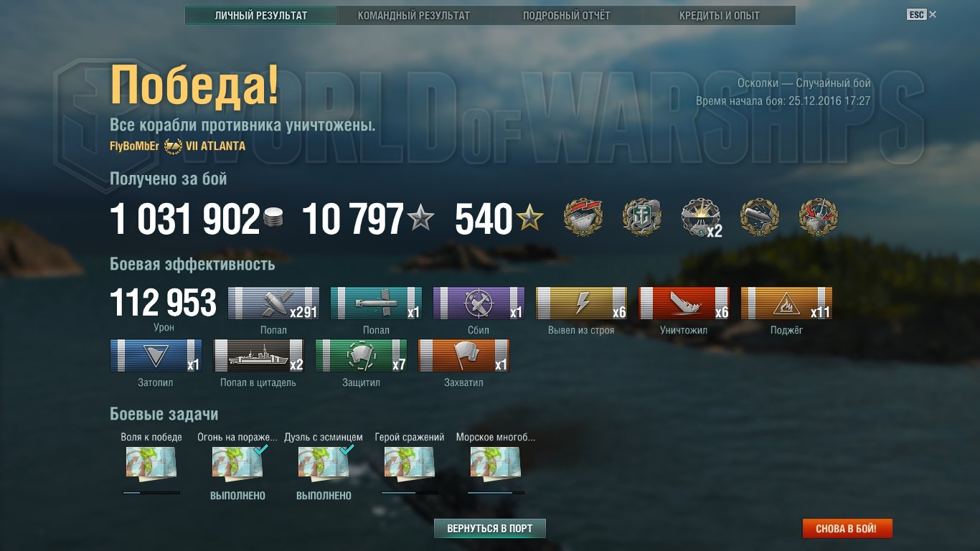Close results screen with ESC button

click(921, 14)
